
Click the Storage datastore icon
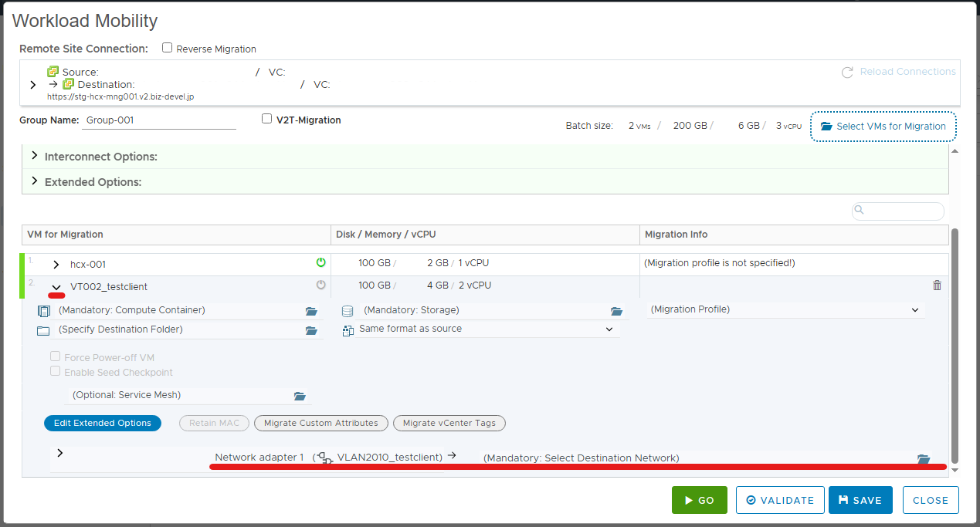348,311
